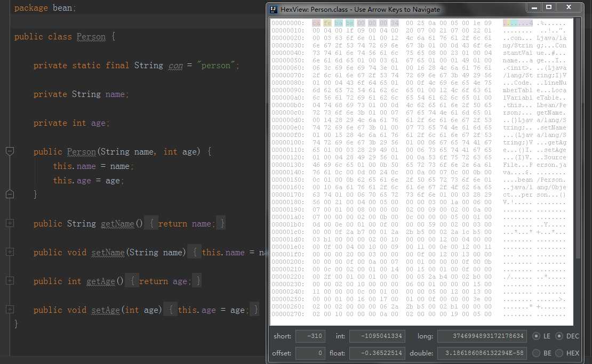Click the constant name 'con' in editor
The width and height of the screenshot is (592, 364).
(175, 66)
